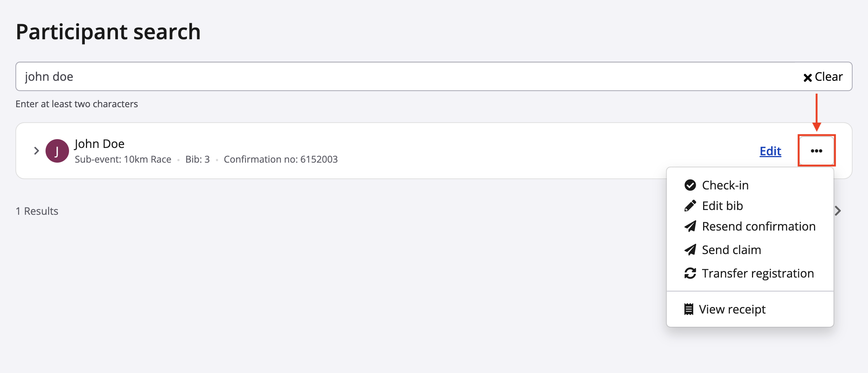Click the Bib: 3 label
The width and height of the screenshot is (868, 373).
pyautogui.click(x=198, y=159)
